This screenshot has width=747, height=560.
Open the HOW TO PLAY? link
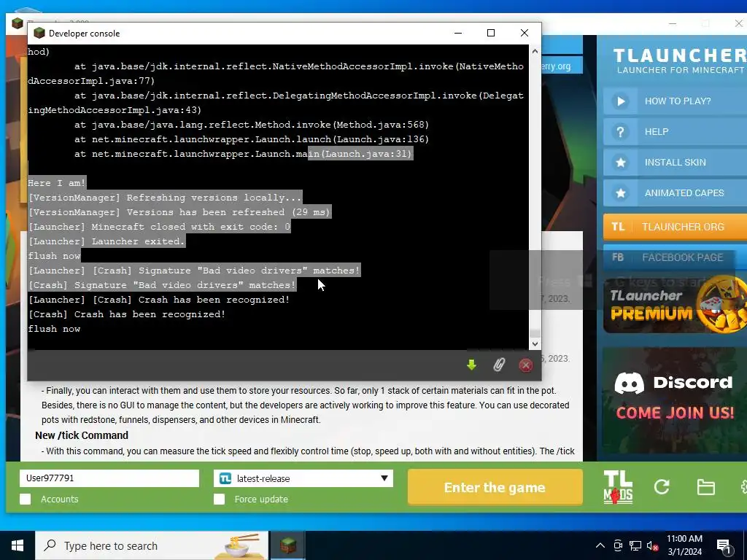coord(678,101)
